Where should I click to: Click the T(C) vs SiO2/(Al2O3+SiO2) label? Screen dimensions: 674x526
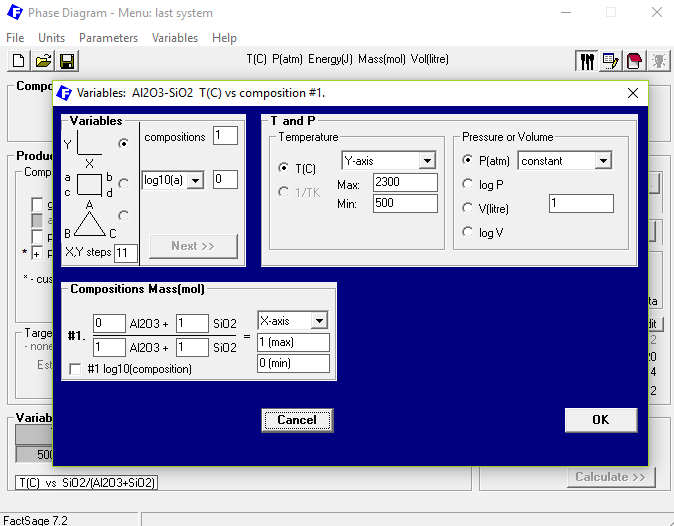pos(86,483)
